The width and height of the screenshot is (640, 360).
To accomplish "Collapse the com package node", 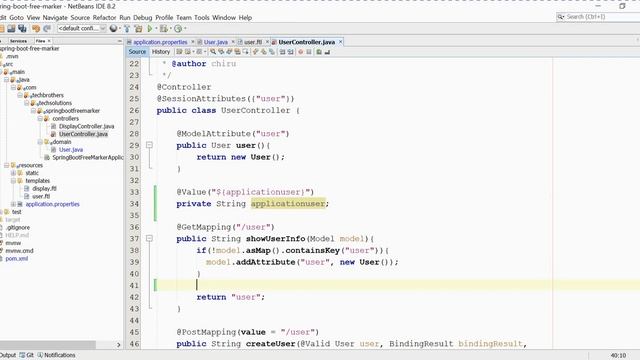I will (13, 87).
